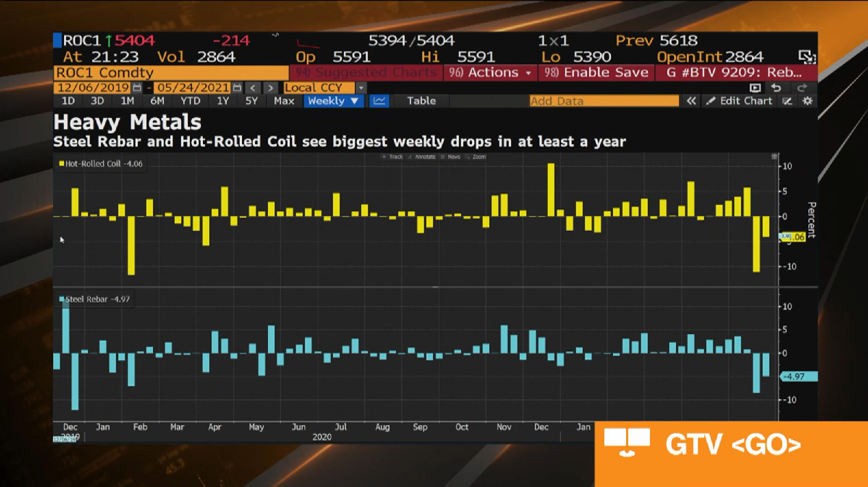Click the 98) Enable Save button

[596, 72]
